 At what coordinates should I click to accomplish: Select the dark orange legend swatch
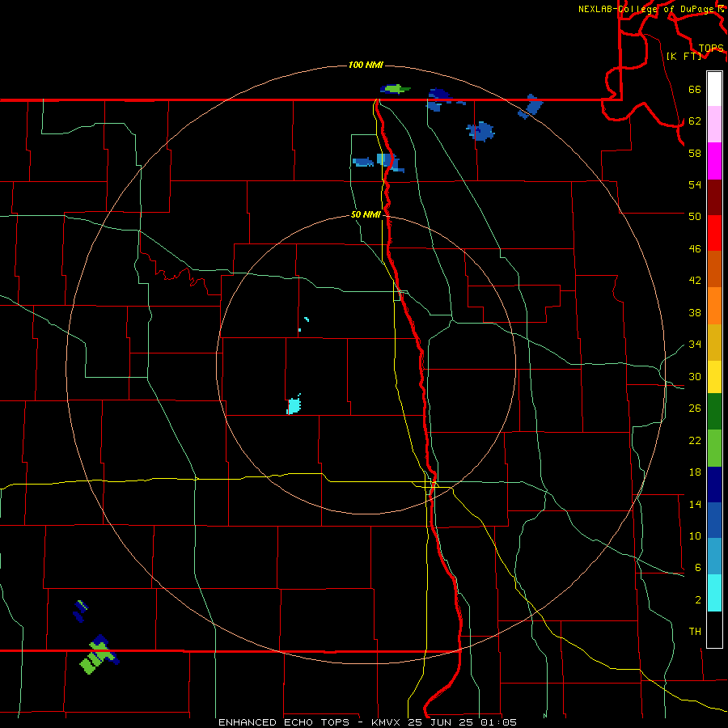(714, 269)
